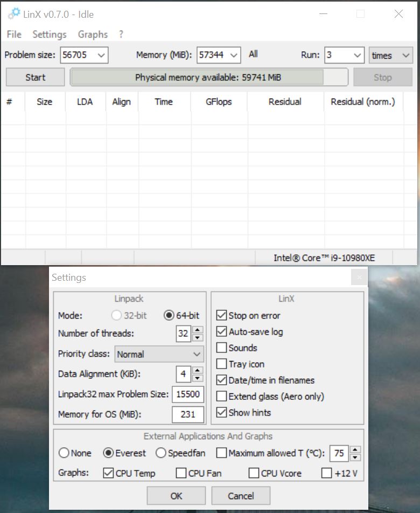Open the File menu
420x513 pixels.
(x=14, y=34)
